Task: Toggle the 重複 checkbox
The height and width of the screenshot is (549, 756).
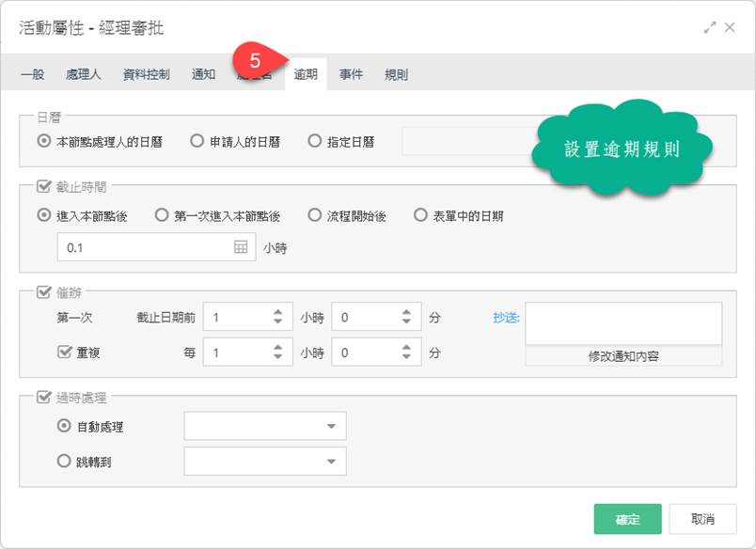Action: pyautogui.click(x=64, y=352)
